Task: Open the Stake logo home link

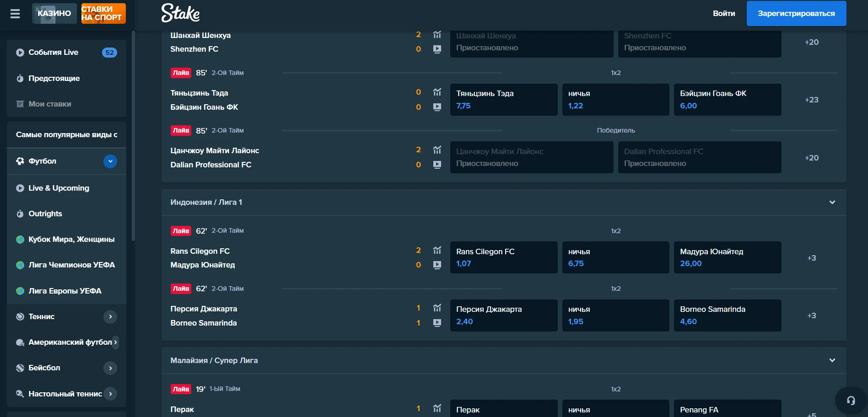Action: [180, 13]
